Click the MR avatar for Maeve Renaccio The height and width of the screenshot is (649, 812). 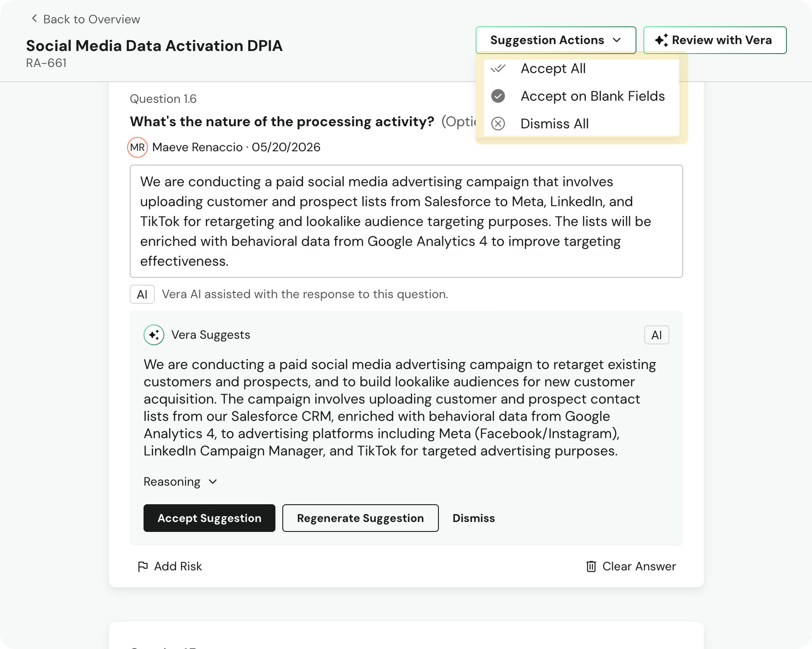[x=137, y=147]
